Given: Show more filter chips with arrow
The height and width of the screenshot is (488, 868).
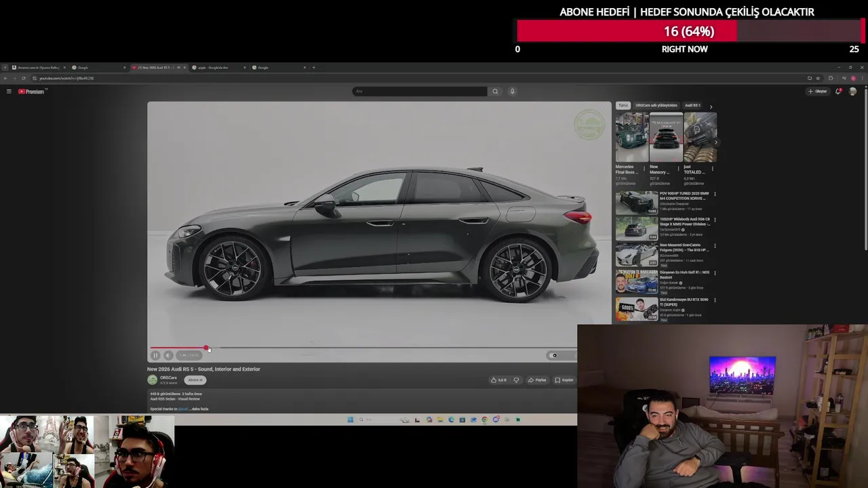Looking at the screenshot, I should coord(711,107).
